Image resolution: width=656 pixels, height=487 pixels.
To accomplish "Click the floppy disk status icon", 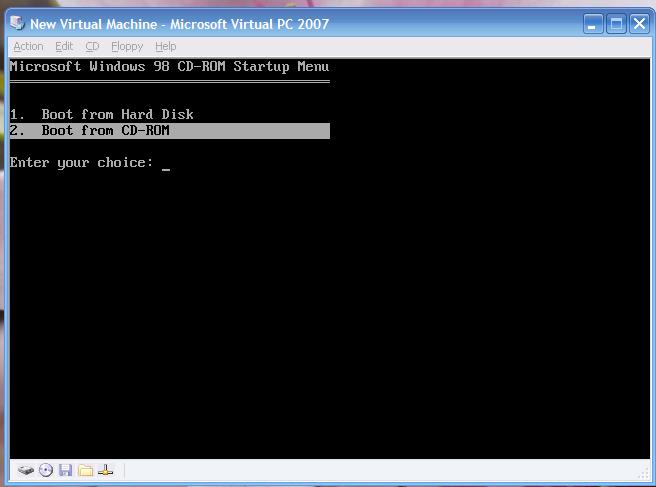I will (65, 470).
